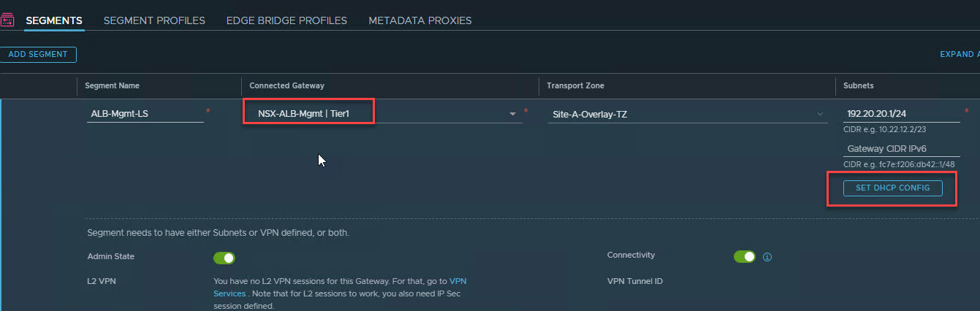Click the Connectivity info icon
This screenshot has height=311, width=980.
click(x=767, y=257)
